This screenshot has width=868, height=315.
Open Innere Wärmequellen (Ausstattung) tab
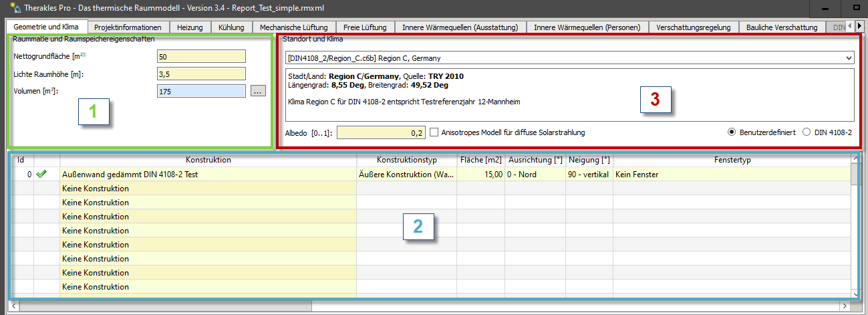coord(460,27)
